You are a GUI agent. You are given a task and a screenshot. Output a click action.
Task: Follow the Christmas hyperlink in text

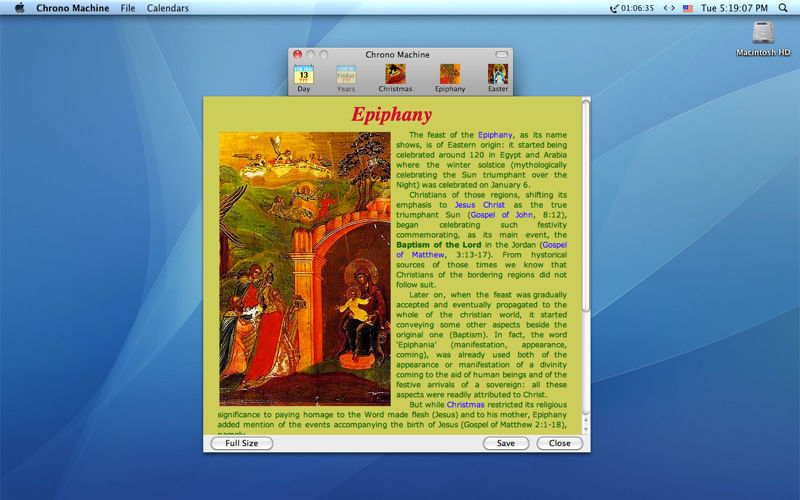[465, 405]
